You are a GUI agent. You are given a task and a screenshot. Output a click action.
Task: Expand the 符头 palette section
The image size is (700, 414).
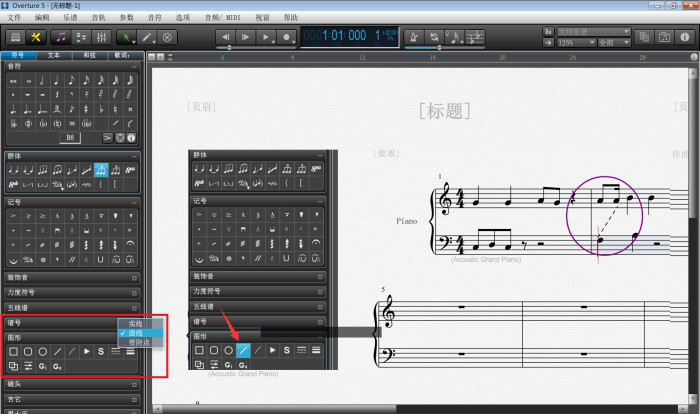(x=134, y=384)
